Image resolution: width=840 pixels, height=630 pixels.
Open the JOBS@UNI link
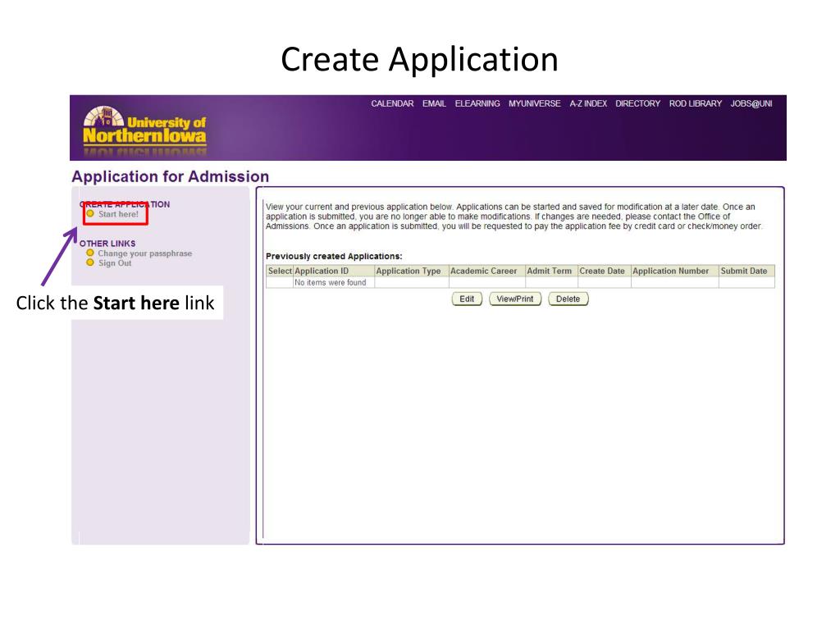coord(751,103)
